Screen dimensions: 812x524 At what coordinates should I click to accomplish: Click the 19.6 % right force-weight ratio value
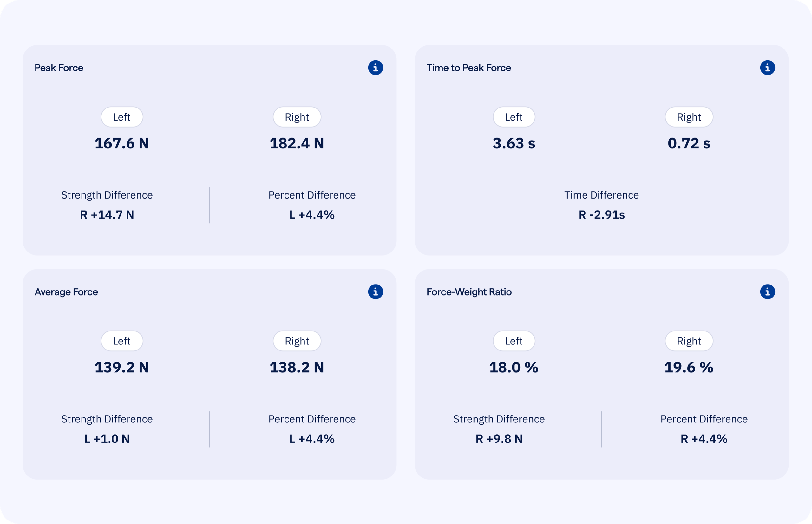(689, 367)
